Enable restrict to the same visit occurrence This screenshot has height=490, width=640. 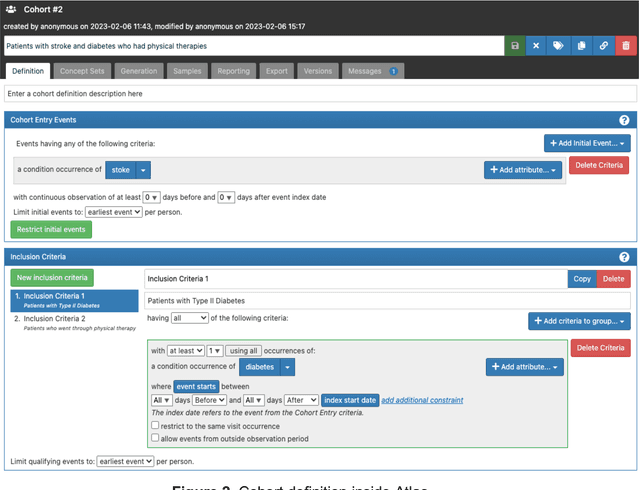(x=154, y=424)
